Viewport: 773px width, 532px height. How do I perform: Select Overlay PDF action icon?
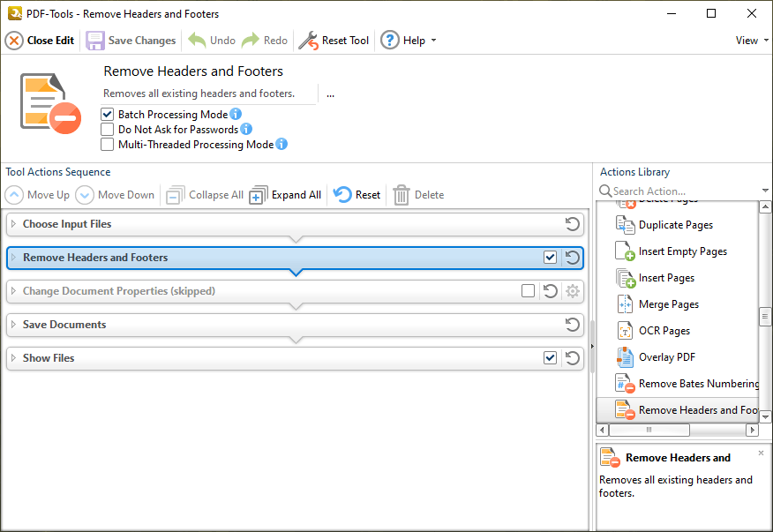coord(625,357)
